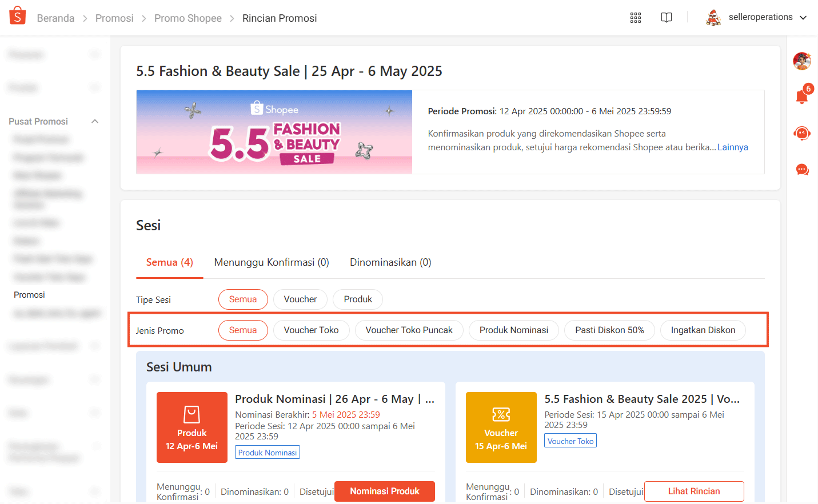
Task: Click the Rincian Promosi breadcrumb text
Action: [x=280, y=18]
